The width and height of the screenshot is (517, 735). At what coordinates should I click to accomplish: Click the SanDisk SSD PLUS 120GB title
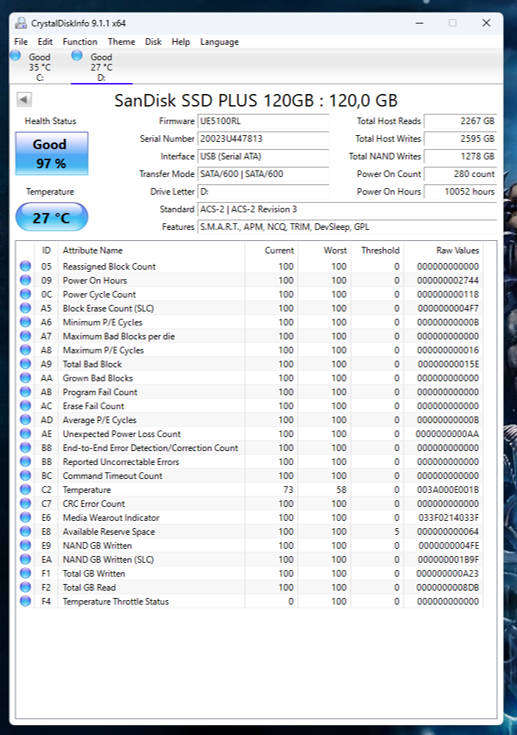point(256,100)
